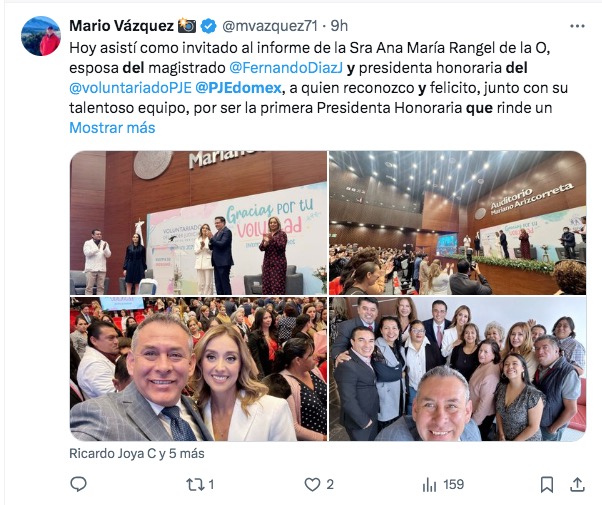Visit the @PJEdomex profile link

click(x=238, y=88)
